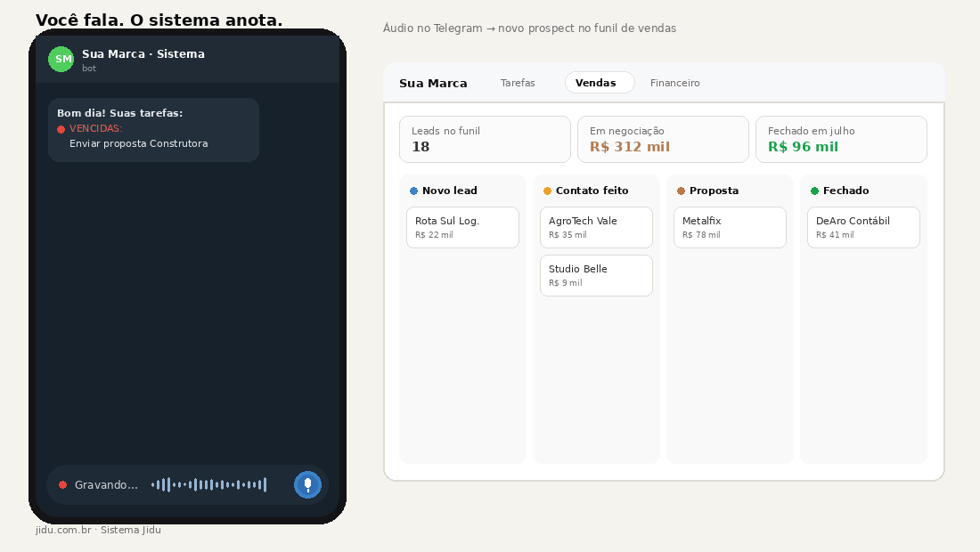Open the DeAro Contábil closed card
This screenshot has height=552, width=980.
click(864, 227)
